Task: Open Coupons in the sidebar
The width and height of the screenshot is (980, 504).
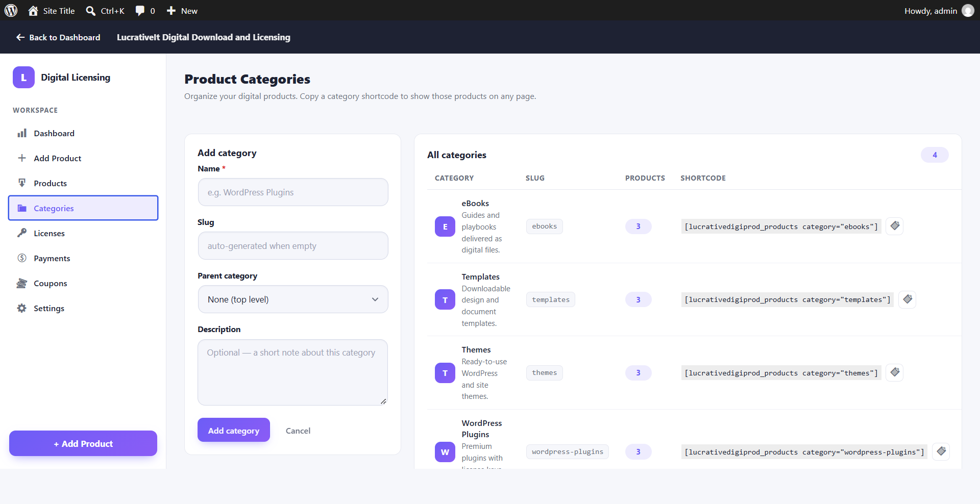Action: pyautogui.click(x=83, y=283)
